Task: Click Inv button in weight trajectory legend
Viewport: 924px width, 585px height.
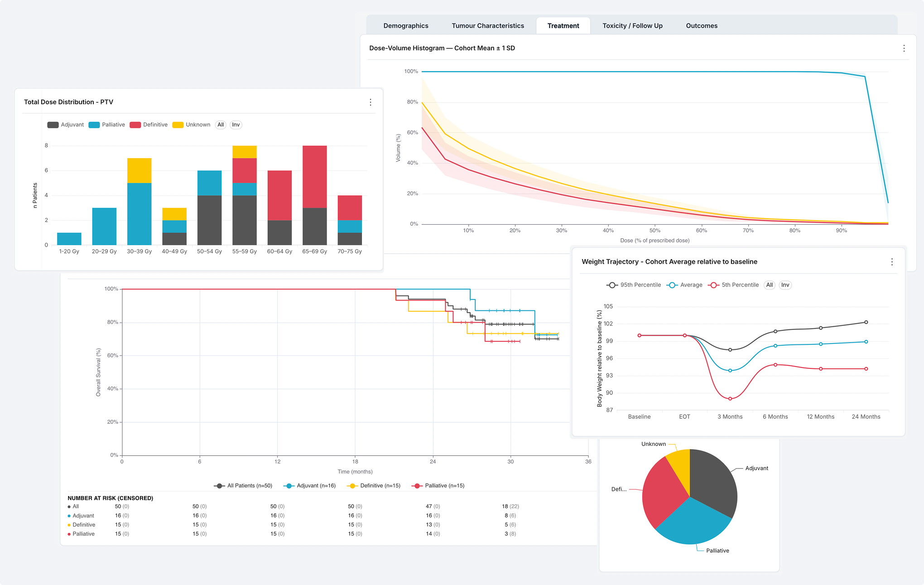Action: (785, 285)
